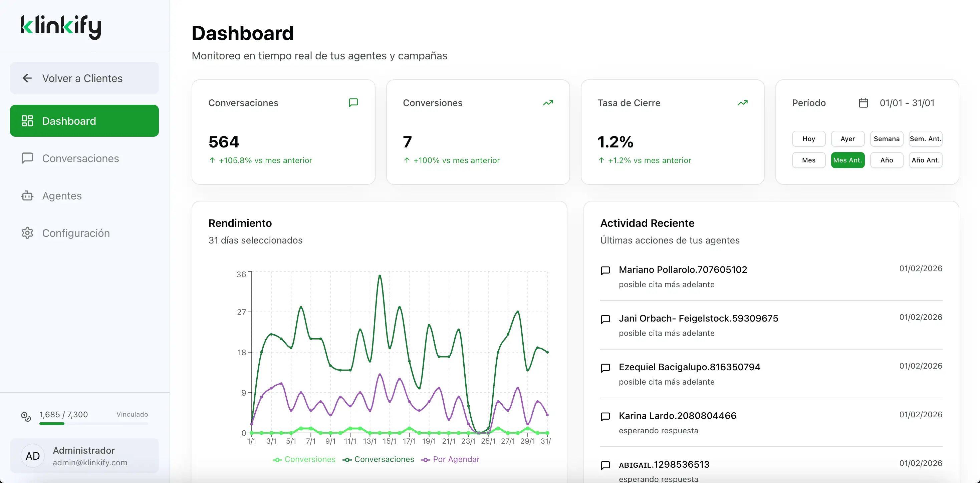The width and height of the screenshot is (980, 483).
Task: Click the Conversaciones chat bubble sidebar icon
Action: (x=27, y=158)
